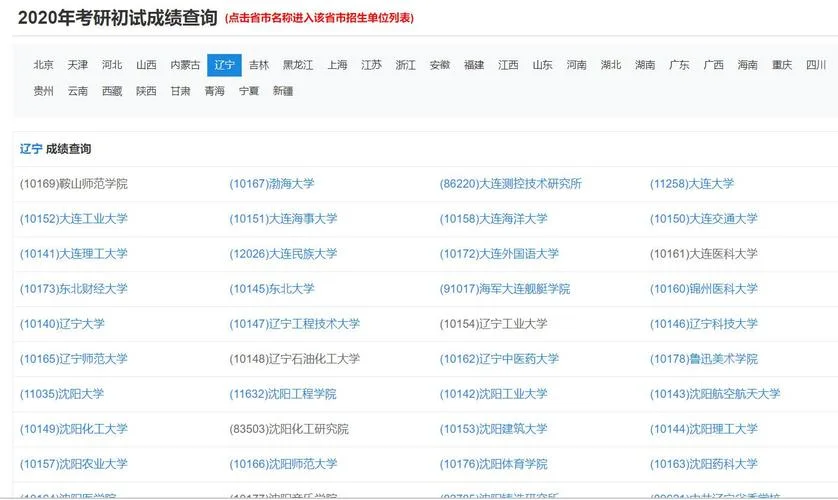Viewport: 838px width, 500px height.
Task: Click (10160)锦州医科大学 link
Action: pos(703,289)
